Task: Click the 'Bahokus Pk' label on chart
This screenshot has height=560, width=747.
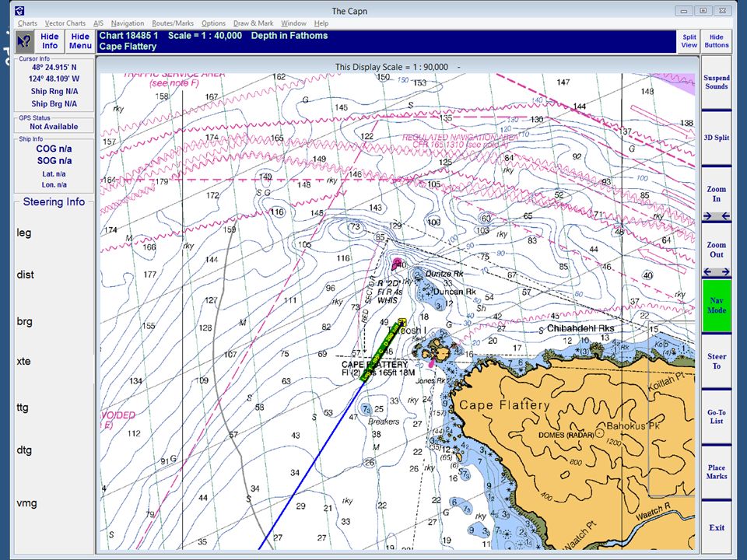Action: 633,425
